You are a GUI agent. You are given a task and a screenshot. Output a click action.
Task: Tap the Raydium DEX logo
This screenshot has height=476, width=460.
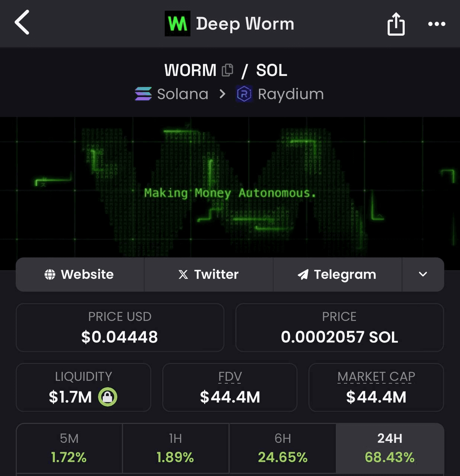(x=244, y=94)
